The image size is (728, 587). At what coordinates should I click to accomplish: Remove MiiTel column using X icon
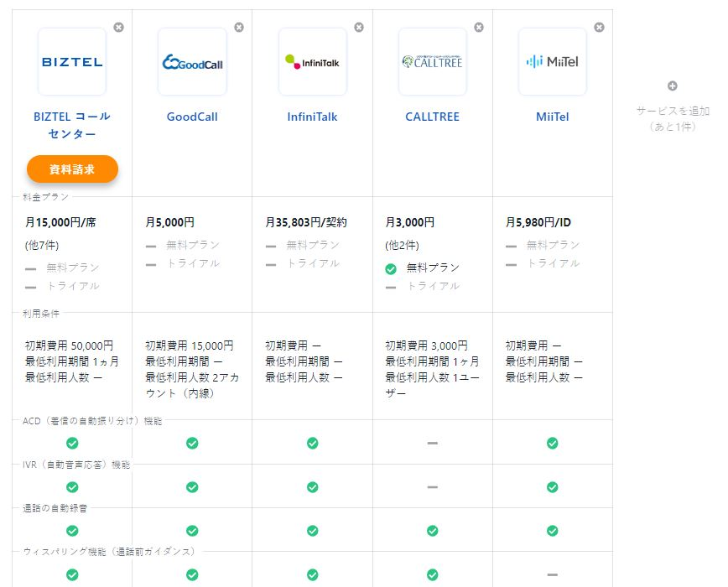pos(599,28)
